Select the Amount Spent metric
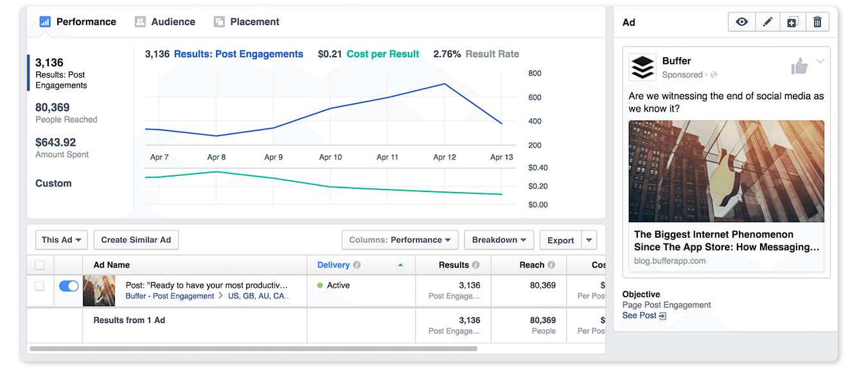The image size is (868, 386). click(x=62, y=147)
